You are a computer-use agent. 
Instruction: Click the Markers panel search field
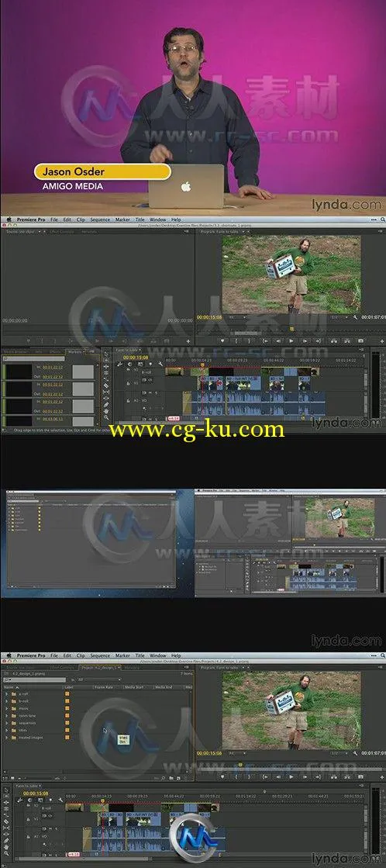[x=34, y=358]
